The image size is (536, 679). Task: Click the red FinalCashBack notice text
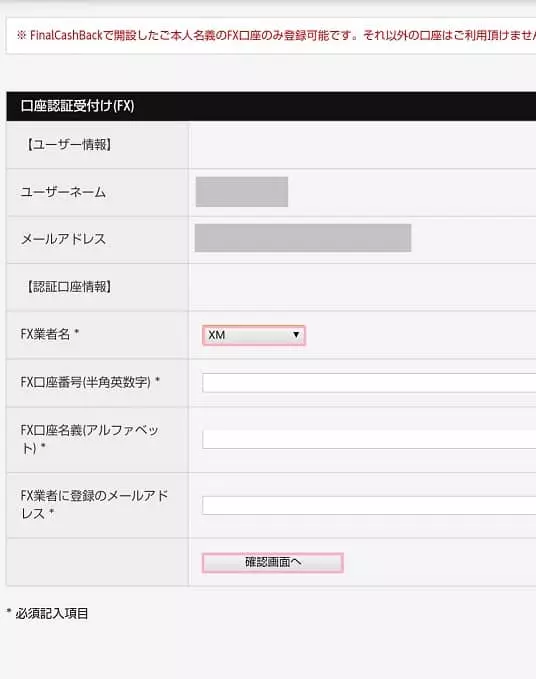pos(276,36)
